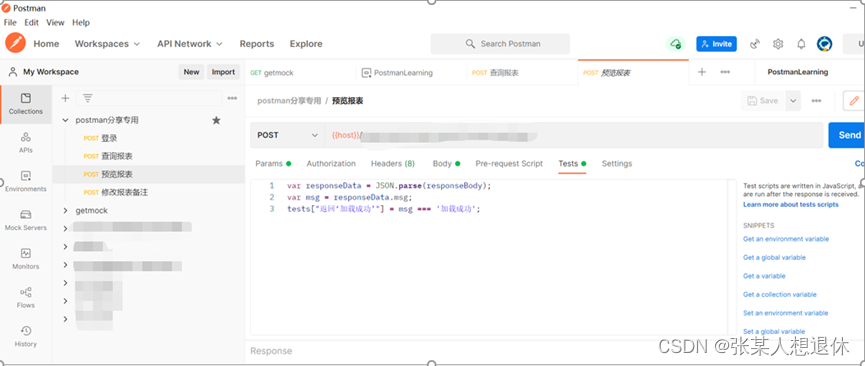Select the Params tab
The height and width of the screenshot is (366, 865).
pos(273,163)
